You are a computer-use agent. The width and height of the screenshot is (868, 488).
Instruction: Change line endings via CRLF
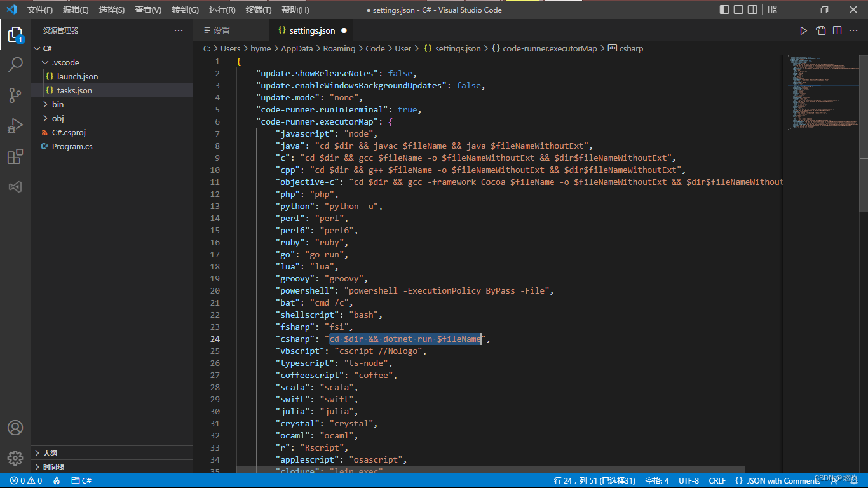(x=717, y=481)
